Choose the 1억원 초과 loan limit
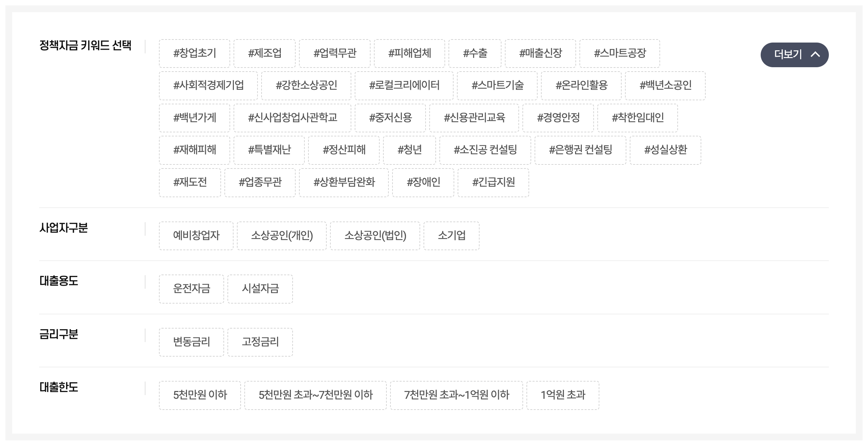The height and width of the screenshot is (441, 868). (x=563, y=395)
